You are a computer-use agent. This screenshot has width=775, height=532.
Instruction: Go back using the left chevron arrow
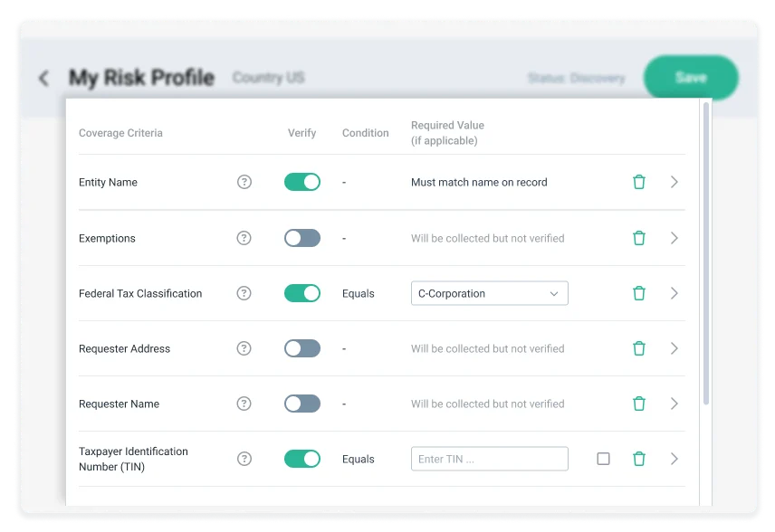pos(44,78)
